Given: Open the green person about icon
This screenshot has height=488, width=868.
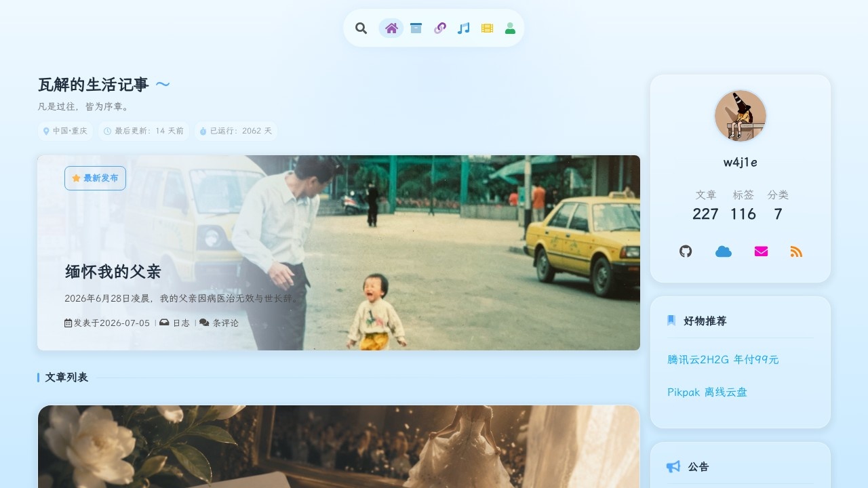Looking at the screenshot, I should [x=510, y=28].
